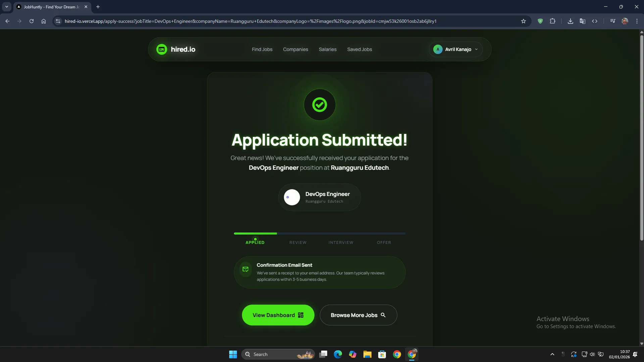Click the green checkmark success icon
The height and width of the screenshot is (362, 644).
pos(319,105)
